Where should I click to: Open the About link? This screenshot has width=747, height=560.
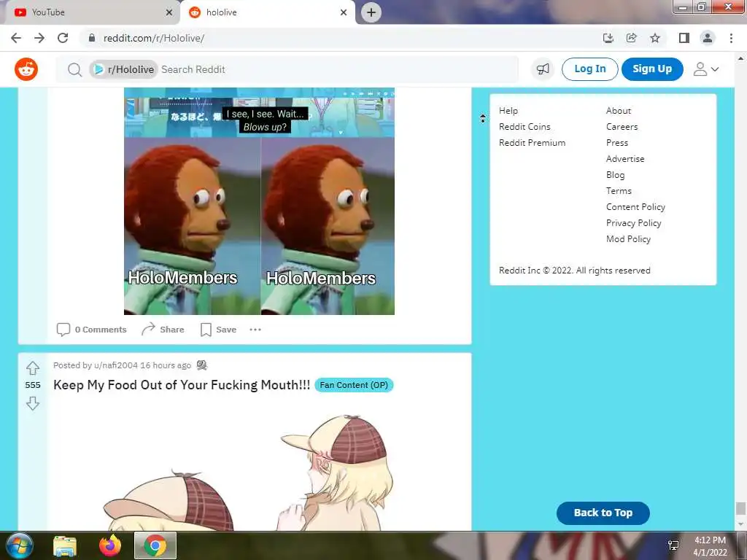click(x=619, y=111)
